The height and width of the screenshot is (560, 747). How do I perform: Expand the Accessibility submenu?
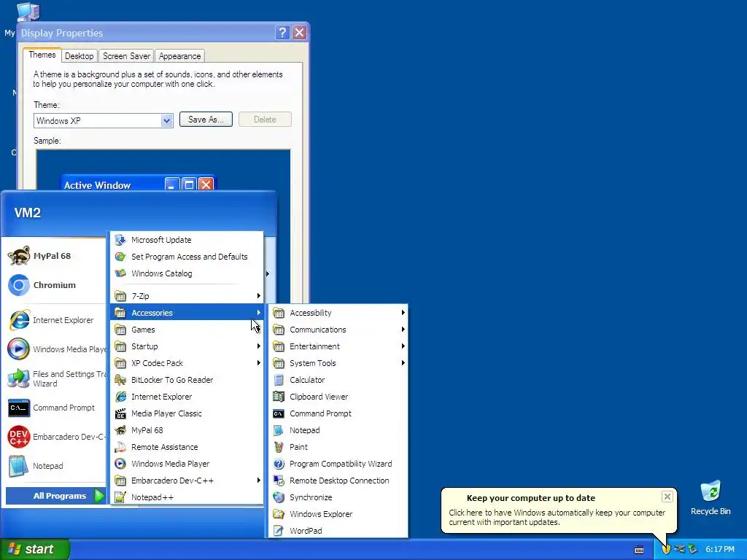coord(338,313)
